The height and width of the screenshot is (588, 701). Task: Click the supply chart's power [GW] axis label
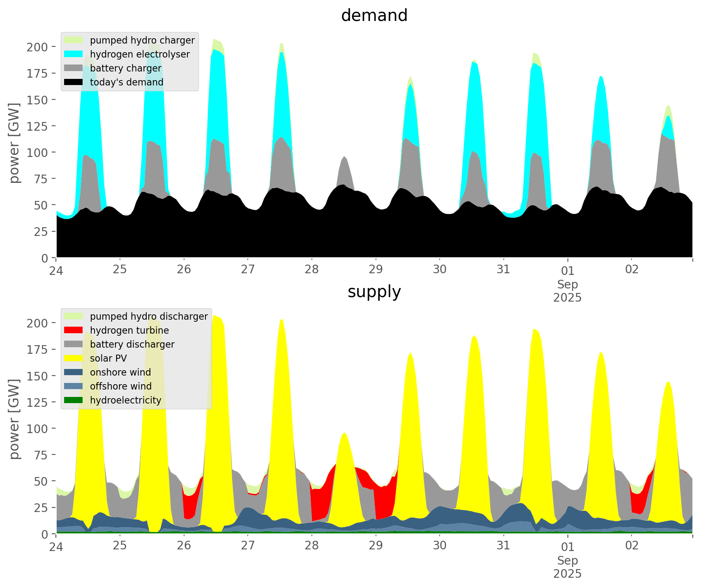click(14, 419)
